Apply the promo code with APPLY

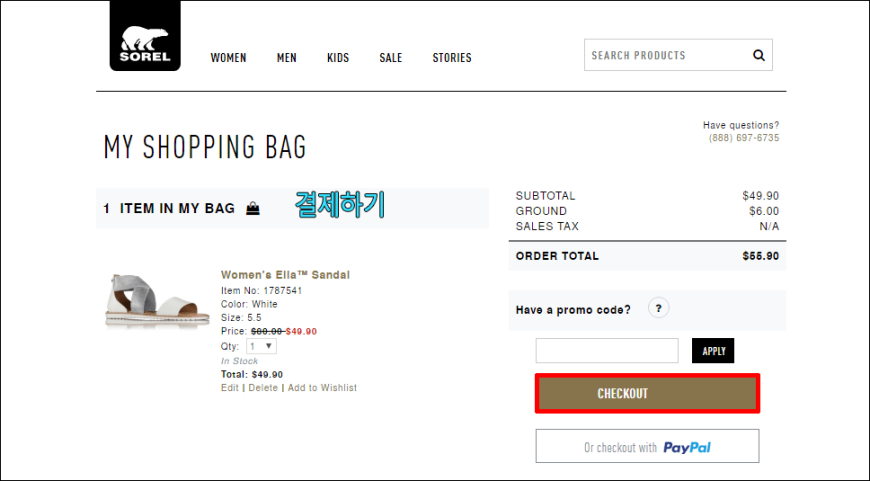pos(713,351)
